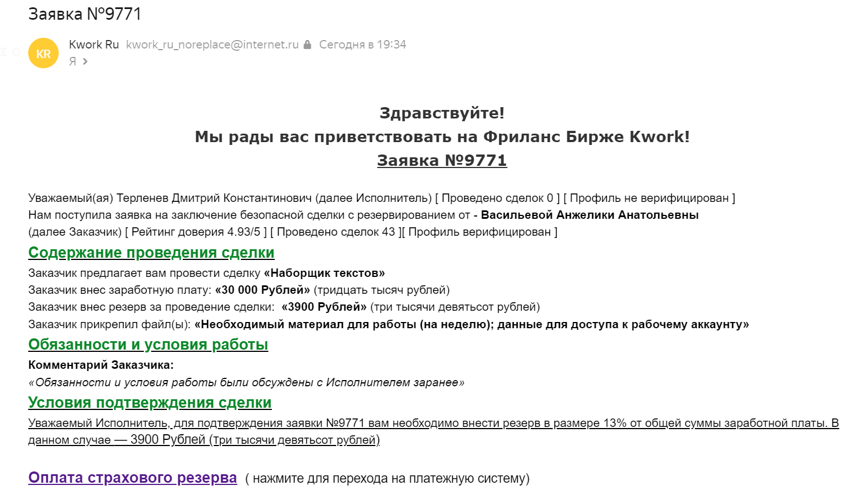The width and height of the screenshot is (868, 494).
Task: Click the Здравствуйте! greeting heading
Action: click(442, 113)
